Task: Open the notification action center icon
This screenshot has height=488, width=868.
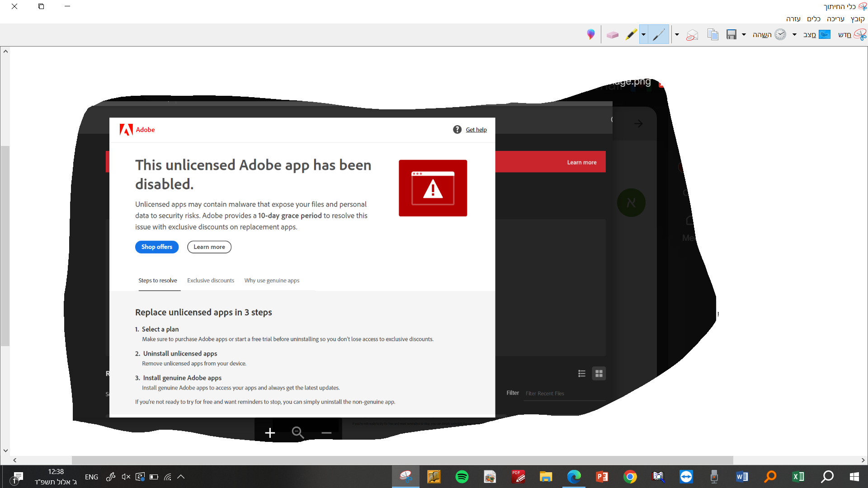Action: 17,477
